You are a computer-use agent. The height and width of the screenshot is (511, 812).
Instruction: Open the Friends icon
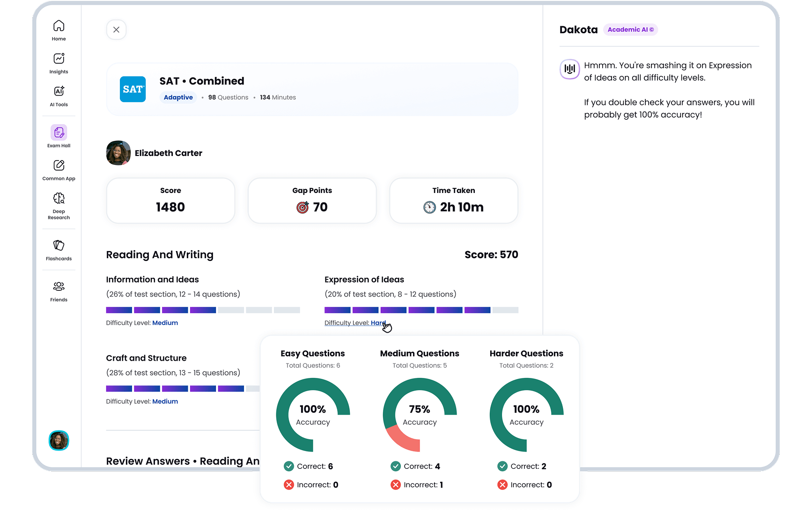(x=59, y=287)
